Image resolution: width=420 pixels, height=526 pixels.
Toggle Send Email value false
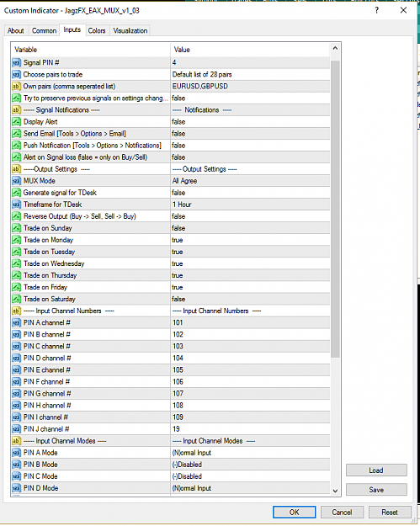[x=250, y=134]
